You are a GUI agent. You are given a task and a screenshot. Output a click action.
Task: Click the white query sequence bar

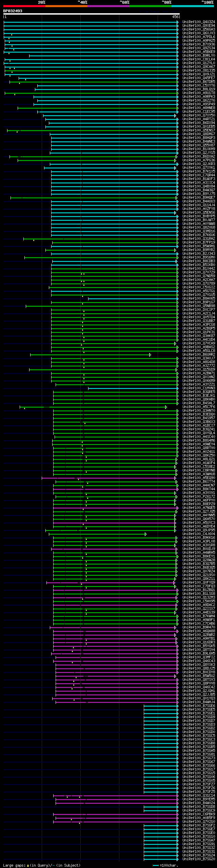(x=91, y=14)
